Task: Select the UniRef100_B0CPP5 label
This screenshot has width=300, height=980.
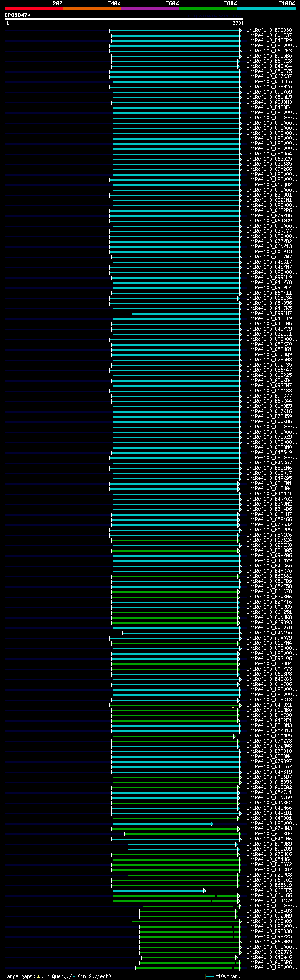Action: [x=269, y=530]
